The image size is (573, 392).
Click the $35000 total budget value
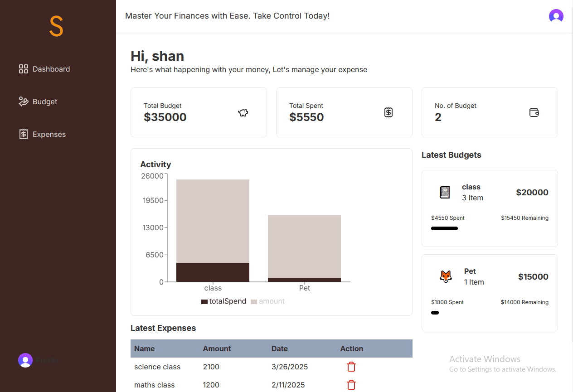165,117
